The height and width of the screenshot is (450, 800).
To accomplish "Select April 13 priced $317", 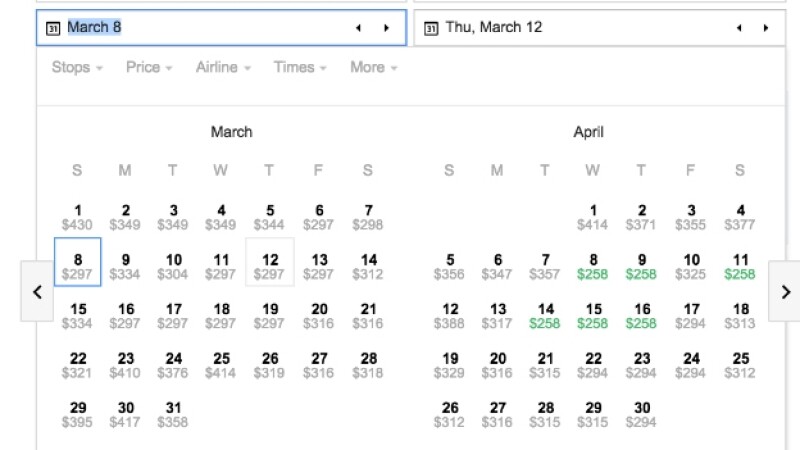I will [497, 316].
